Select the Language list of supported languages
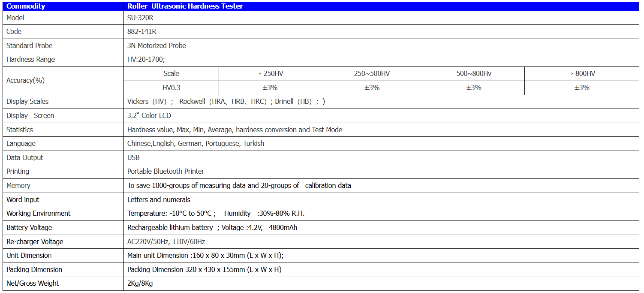This screenshot has height=293, width=644. point(196,144)
